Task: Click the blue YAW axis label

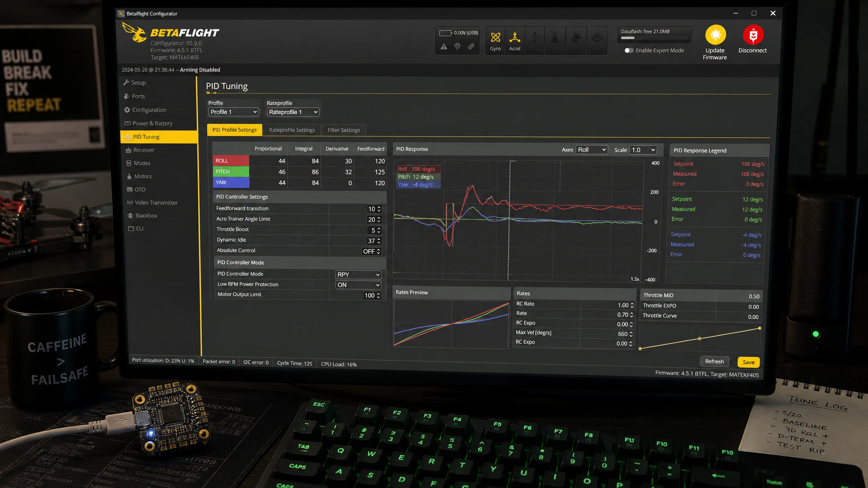Action: [231, 182]
